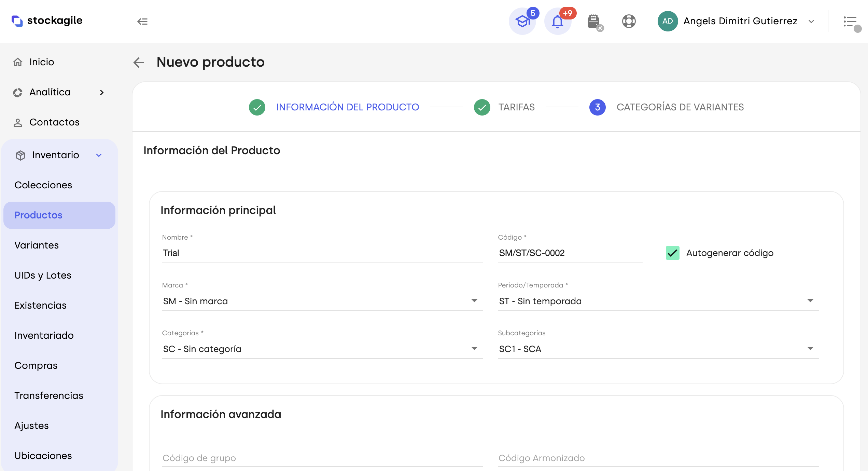The image size is (868, 471).
Task: Go back with the arrow beside Nuevo producto
Action: coord(139,62)
